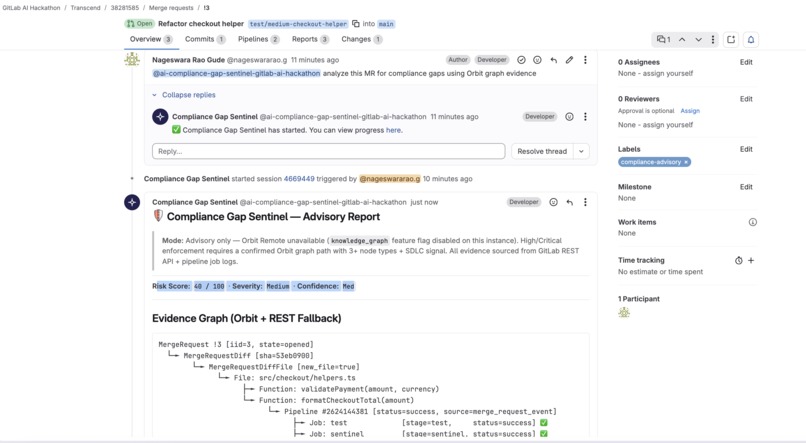Assign yourself as assignee

pyautogui.click(x=667, y=73)
